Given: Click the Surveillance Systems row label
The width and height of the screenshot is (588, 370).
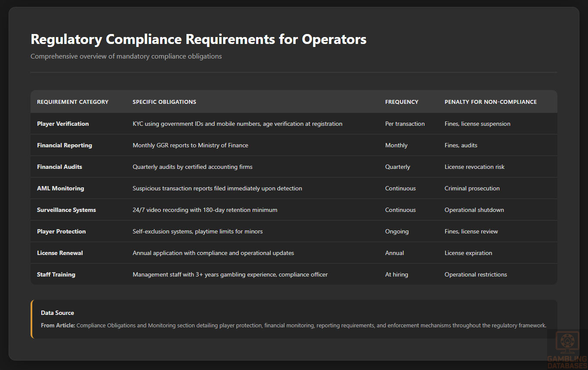Looking at the screenshot, I should (66, 210).
